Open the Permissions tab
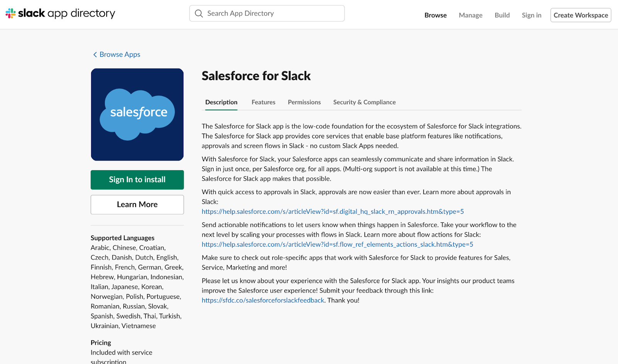Screen dimensions: 618x364 (304, 102)
